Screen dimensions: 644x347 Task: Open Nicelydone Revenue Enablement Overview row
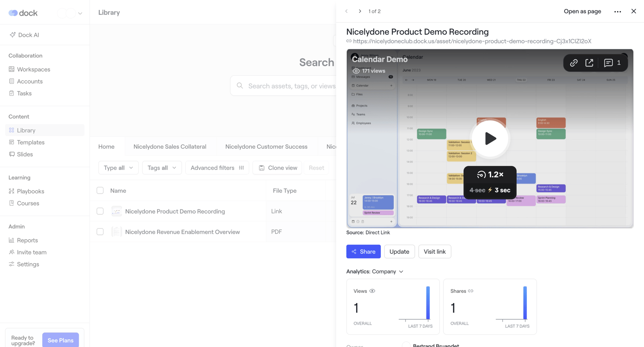click(x=182, y=232)
